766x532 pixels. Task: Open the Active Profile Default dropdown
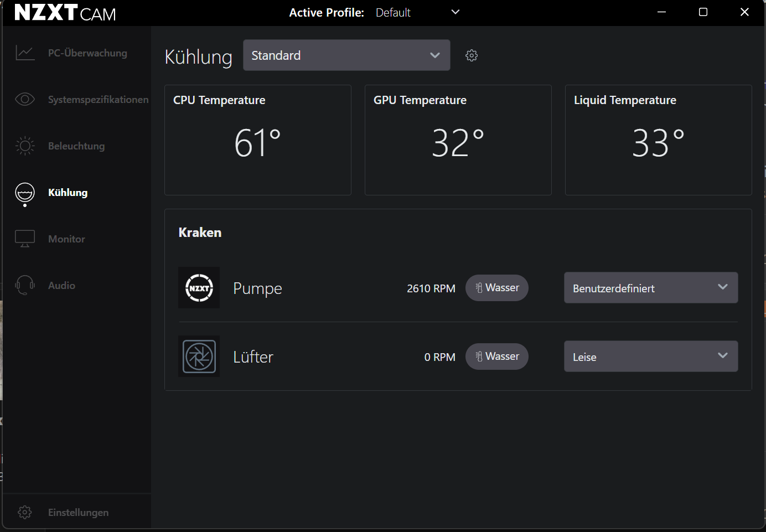(x=418, y=12)
